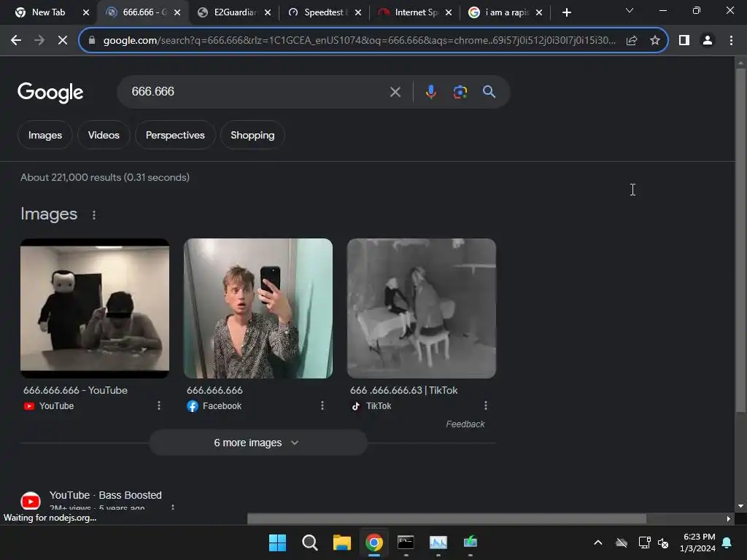Open the performance monitor taskbar app
Screen dimensions: 747x560
[x=438, y=542]
